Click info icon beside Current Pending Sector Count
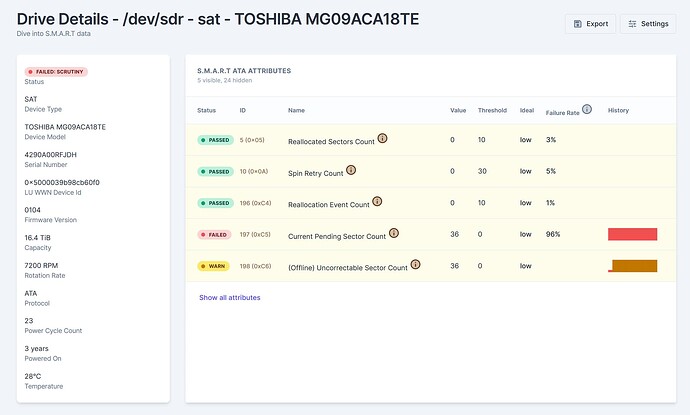This screenshot has width=690, height=415. click(393, 234)
